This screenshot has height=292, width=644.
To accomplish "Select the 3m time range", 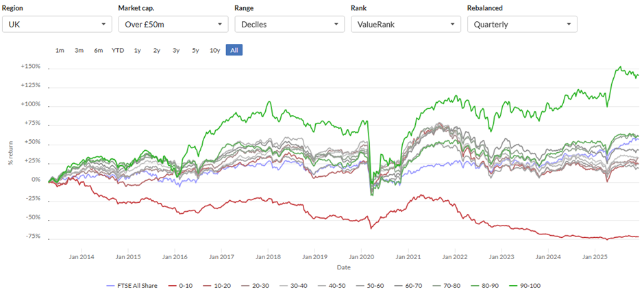I will (79, 50).
